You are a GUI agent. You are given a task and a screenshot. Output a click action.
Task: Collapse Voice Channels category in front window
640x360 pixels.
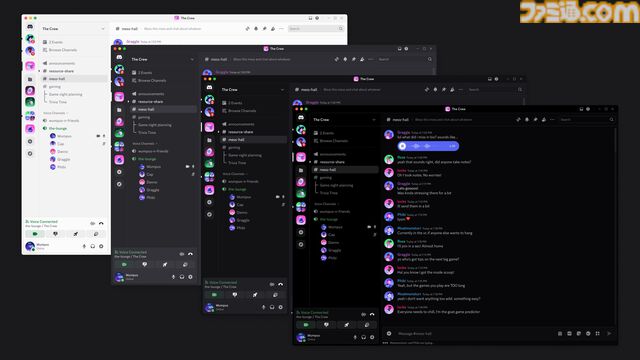pyautogui.click(x=326, y=204)
